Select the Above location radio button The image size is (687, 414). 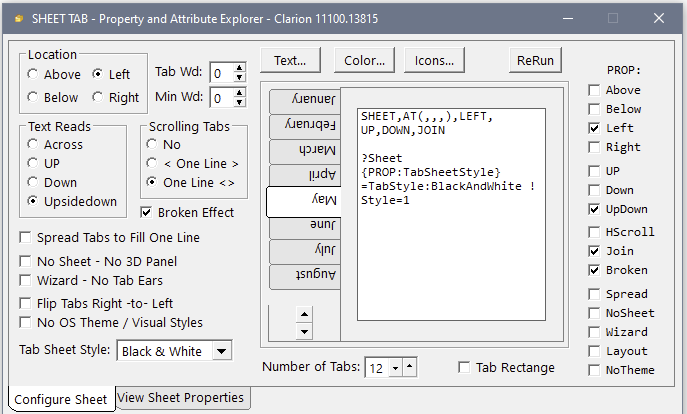[34, 74]
